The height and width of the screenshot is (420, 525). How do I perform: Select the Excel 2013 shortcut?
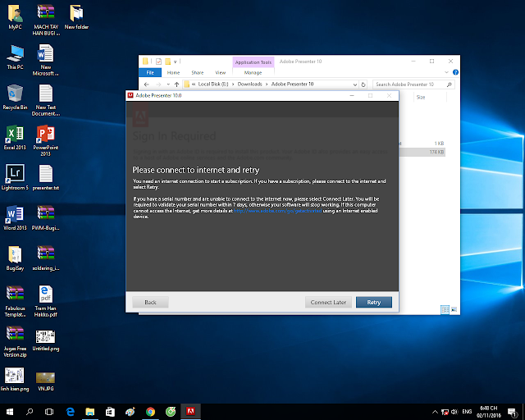[x=15, y=138]
